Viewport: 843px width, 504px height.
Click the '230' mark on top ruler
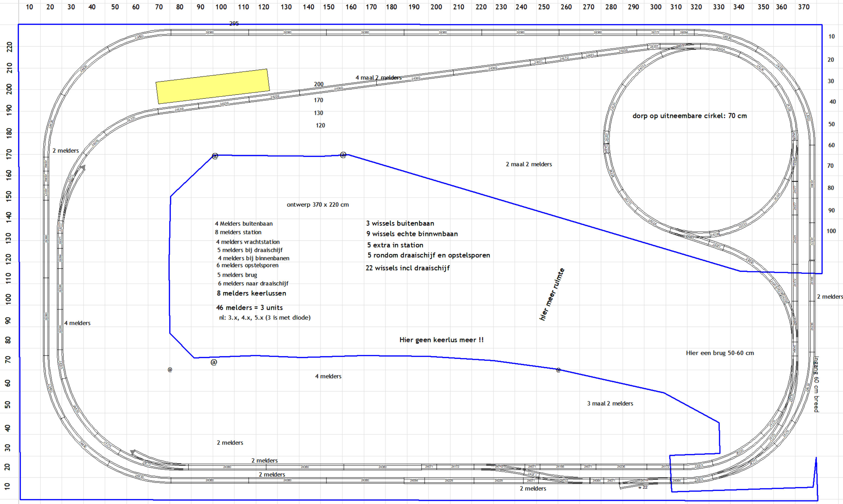tap(501, 7)
